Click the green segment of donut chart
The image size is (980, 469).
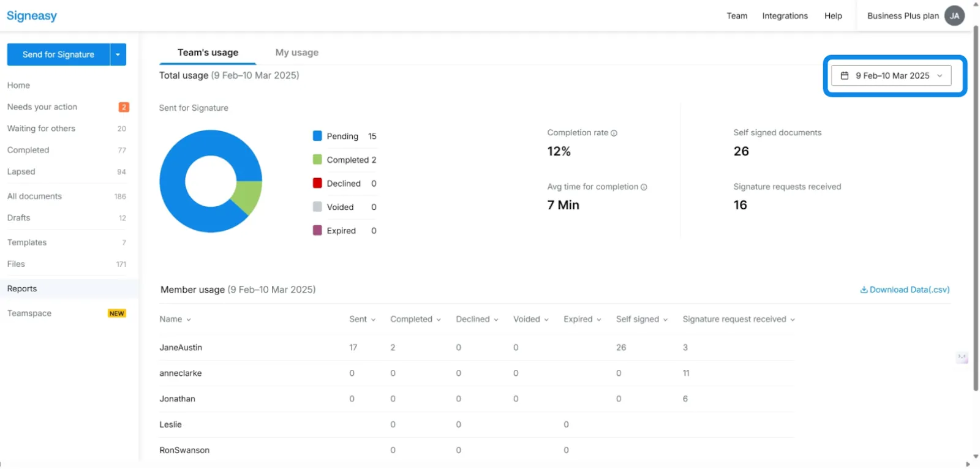248,195
